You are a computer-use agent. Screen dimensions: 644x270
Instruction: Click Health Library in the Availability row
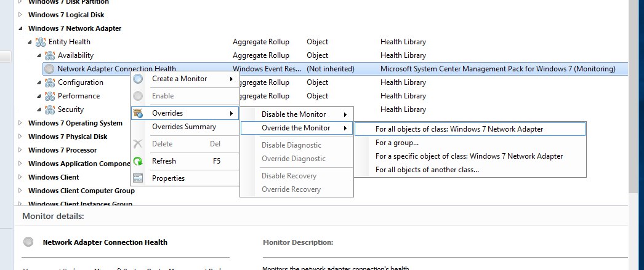click(403, 55)
